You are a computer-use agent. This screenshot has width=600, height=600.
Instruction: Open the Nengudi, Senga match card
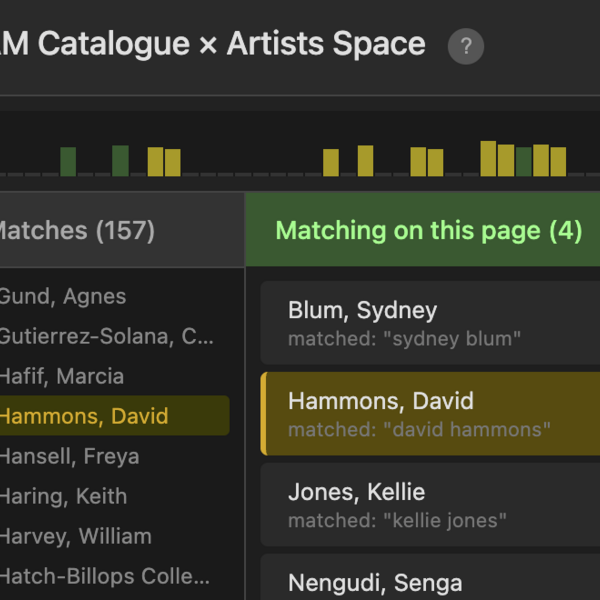(x=430, y=582)
